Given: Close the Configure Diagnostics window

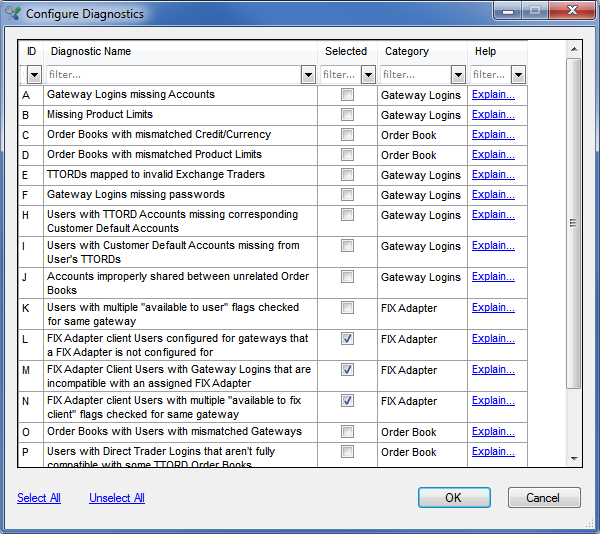Looking at the screenshot, I should coord(572,10).
